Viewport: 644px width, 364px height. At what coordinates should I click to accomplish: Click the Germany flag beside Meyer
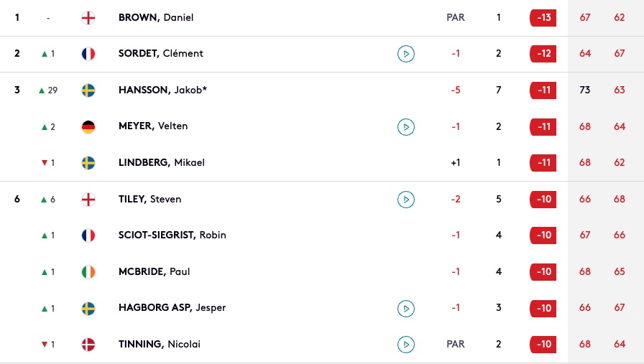[88, 127]
